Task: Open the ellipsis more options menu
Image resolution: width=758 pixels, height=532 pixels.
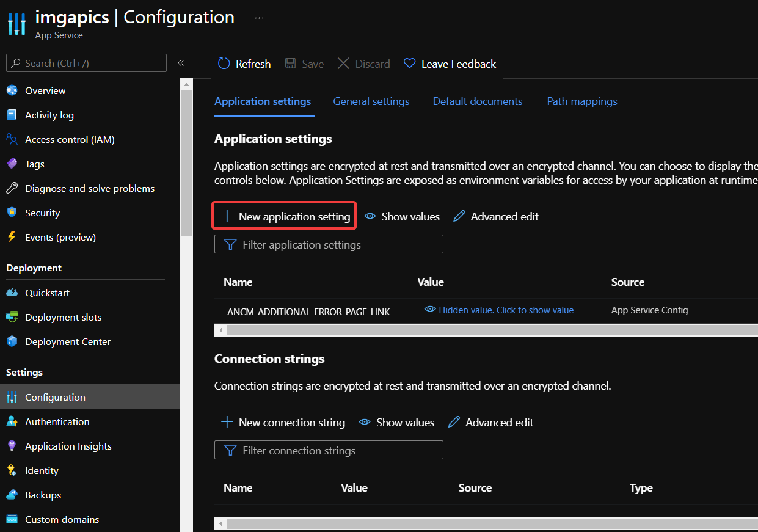Action: coord(259,18)
